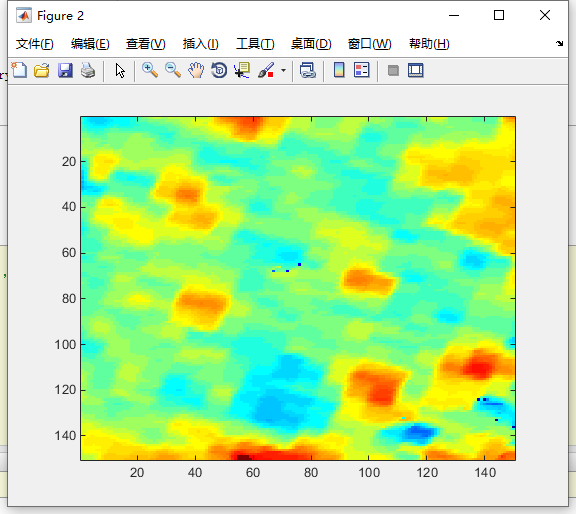The height and width of the screenshot is (514, 576).
Task: Minimize the Figure 2 window
Action: [454, 15]
